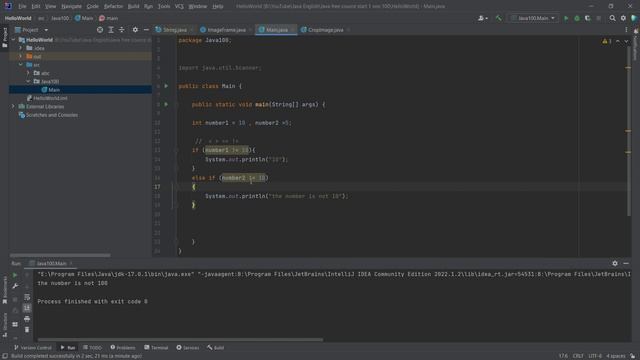
Task: Expand the out folder
Action: [x=21, y=56]
